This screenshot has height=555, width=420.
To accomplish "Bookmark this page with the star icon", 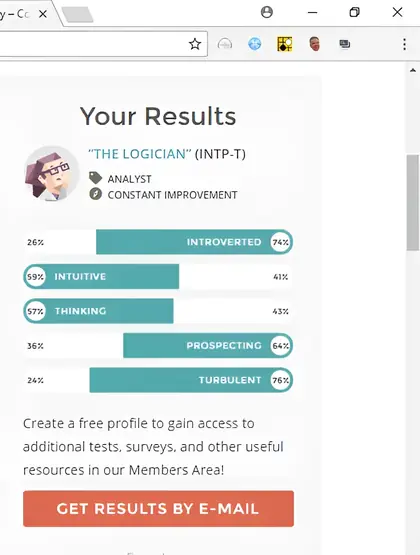I will 195,44.
